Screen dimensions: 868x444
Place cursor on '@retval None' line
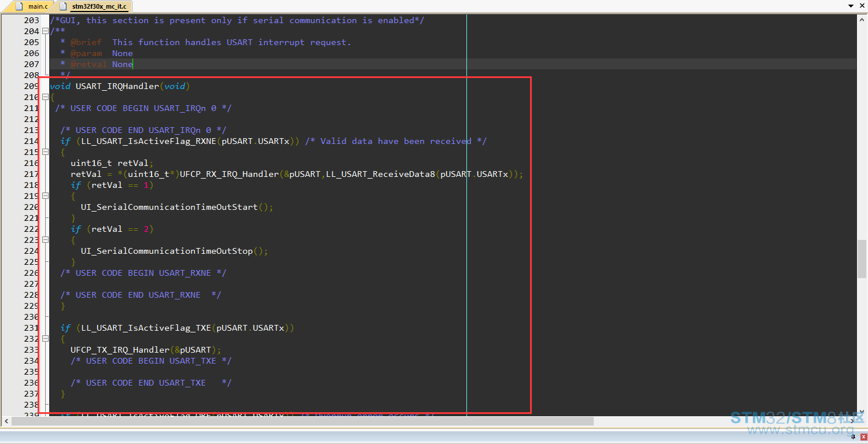(97, 64)
